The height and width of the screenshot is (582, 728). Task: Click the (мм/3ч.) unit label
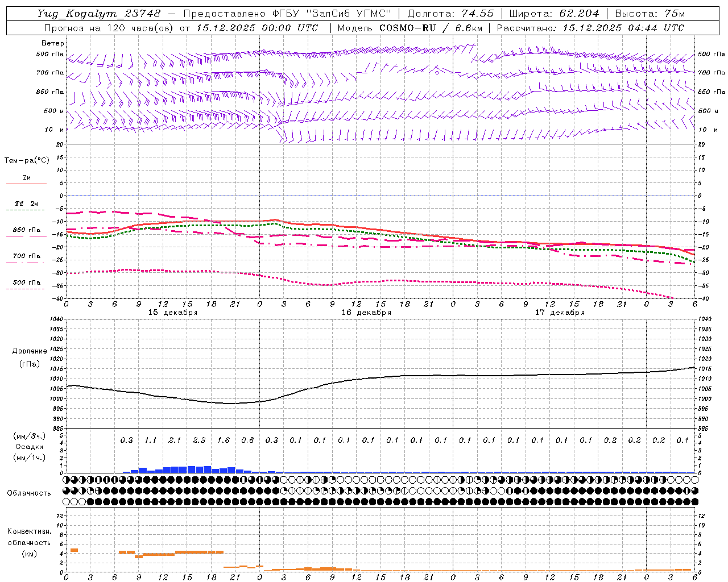(29, 436)
